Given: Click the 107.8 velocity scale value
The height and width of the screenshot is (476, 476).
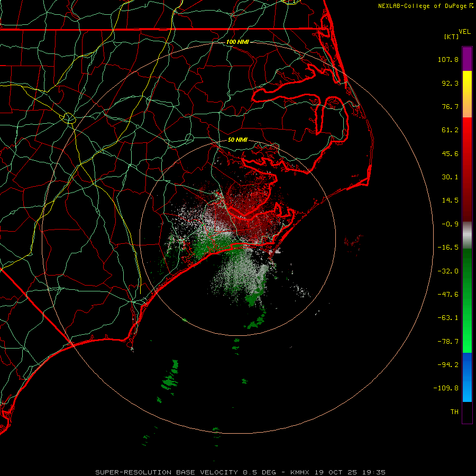Looking at the screenshot, I should [x=448, y=59].
